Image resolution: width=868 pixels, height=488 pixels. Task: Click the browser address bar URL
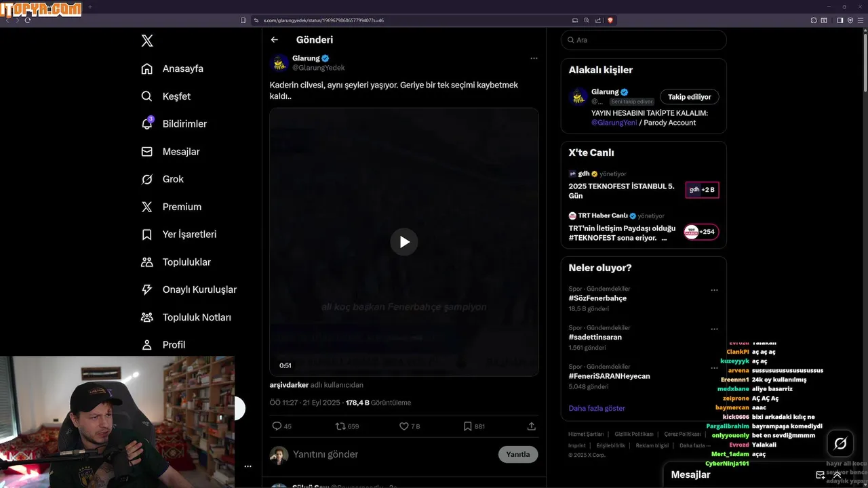point(323,20)
